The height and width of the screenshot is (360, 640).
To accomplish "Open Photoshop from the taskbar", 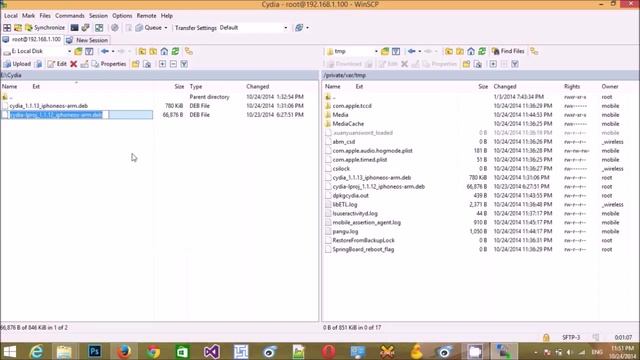I will tap(94, 351).
